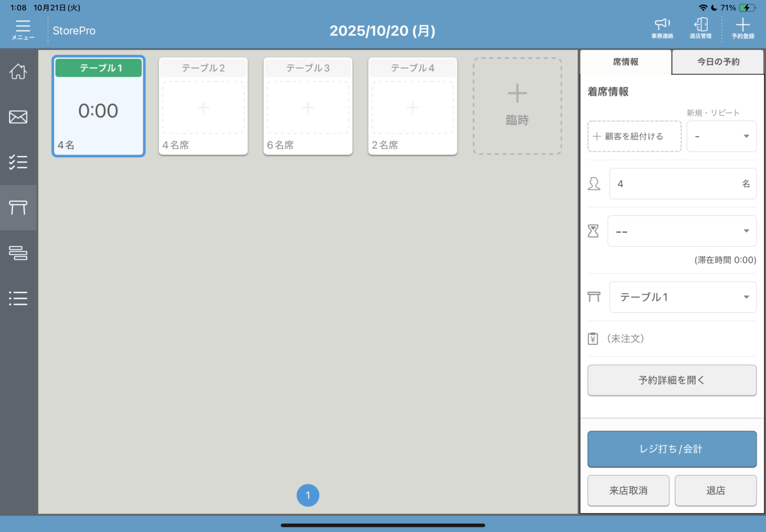Open 退店管理 door icon
Viewport: 766px width, 532px height.
[701, 28]
